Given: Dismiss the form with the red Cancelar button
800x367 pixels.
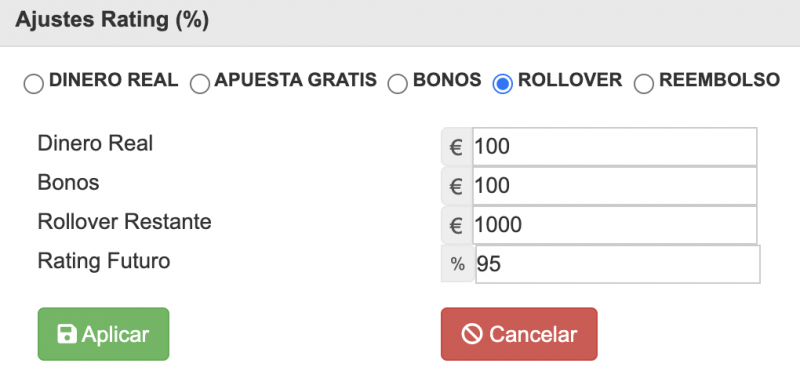Looking at the screenshot, I should coord(519,334).
